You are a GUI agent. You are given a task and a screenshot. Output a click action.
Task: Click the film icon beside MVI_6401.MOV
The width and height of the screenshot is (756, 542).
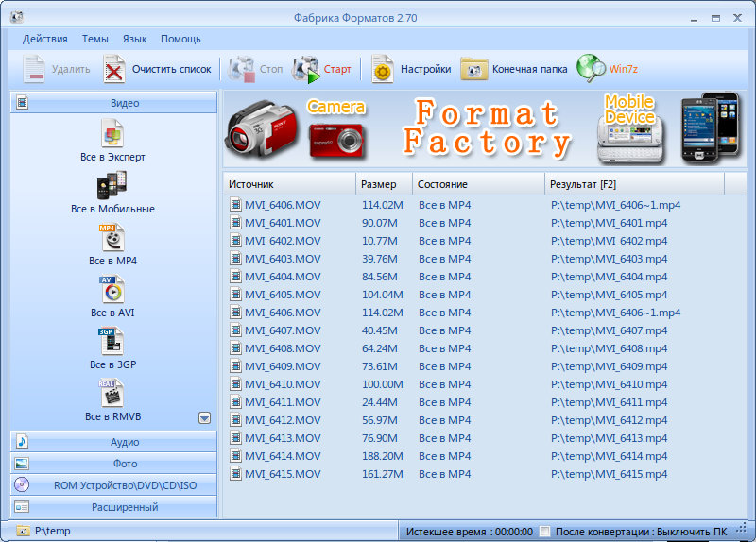[235, 223]
